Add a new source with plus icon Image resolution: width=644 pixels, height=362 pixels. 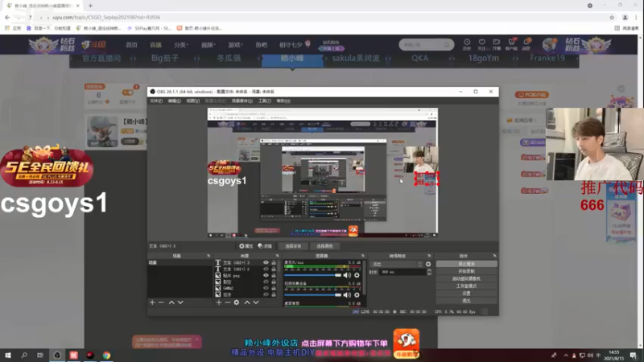point(219,302)
